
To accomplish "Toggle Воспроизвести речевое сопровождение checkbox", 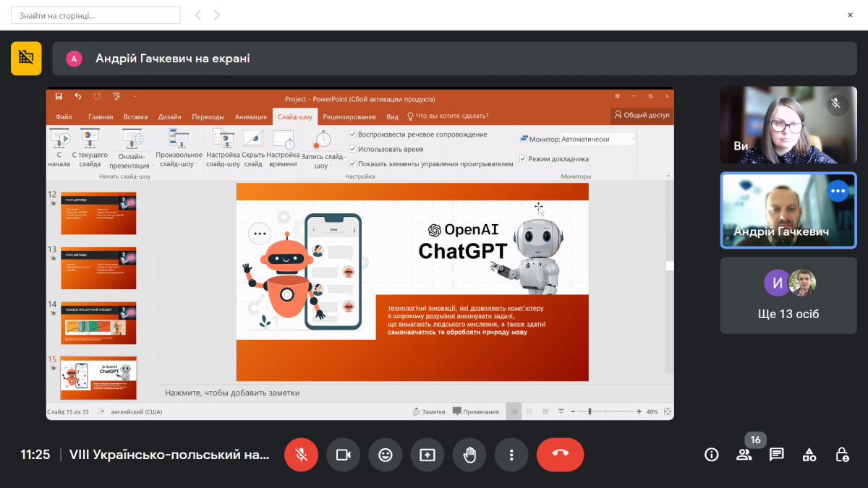I will coord(353,134).
